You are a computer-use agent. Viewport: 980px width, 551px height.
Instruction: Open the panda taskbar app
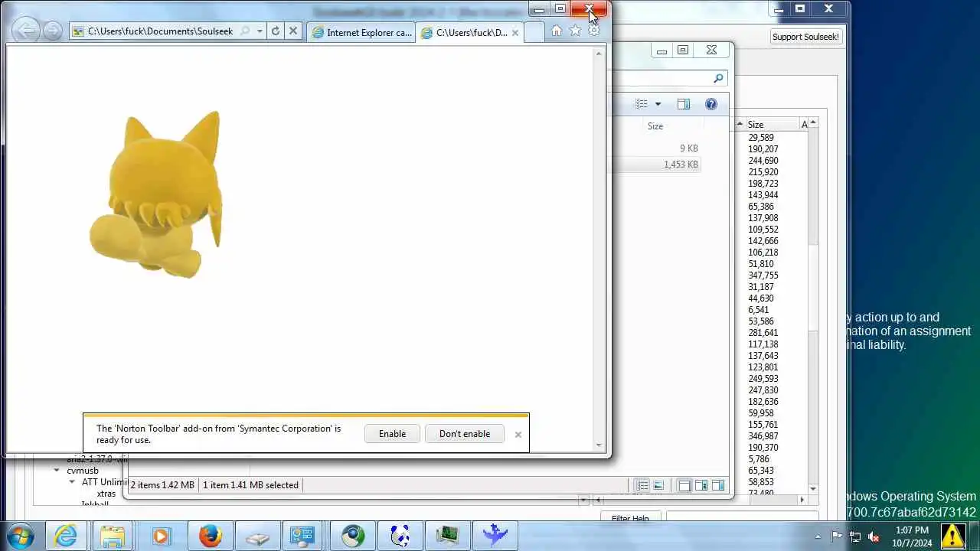[400, 536]
